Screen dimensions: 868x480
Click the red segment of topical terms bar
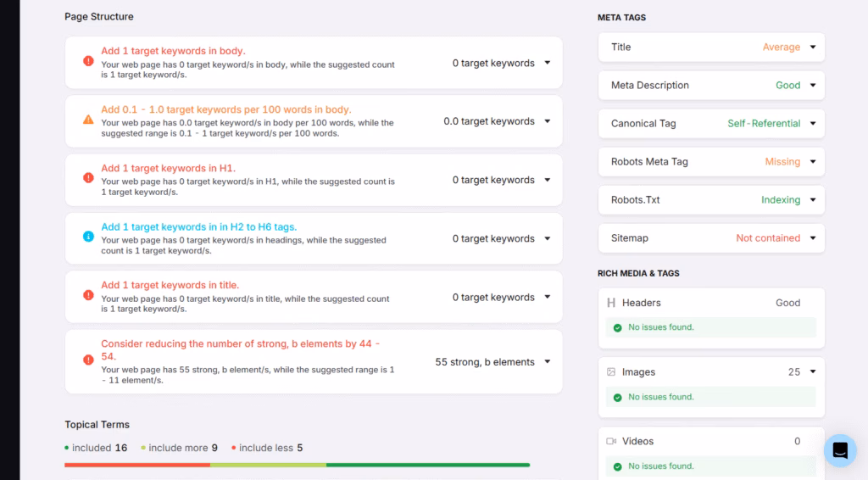pos(136,465)
